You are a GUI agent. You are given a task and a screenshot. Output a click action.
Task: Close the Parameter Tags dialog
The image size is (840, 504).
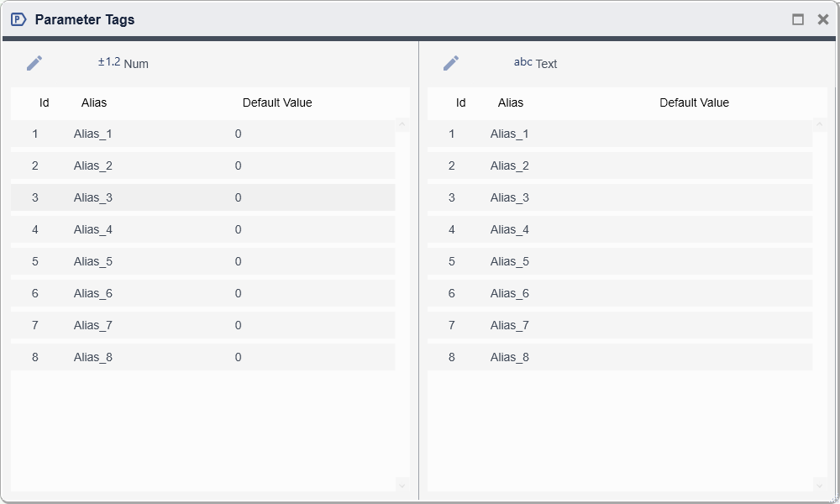click(823, 19)
